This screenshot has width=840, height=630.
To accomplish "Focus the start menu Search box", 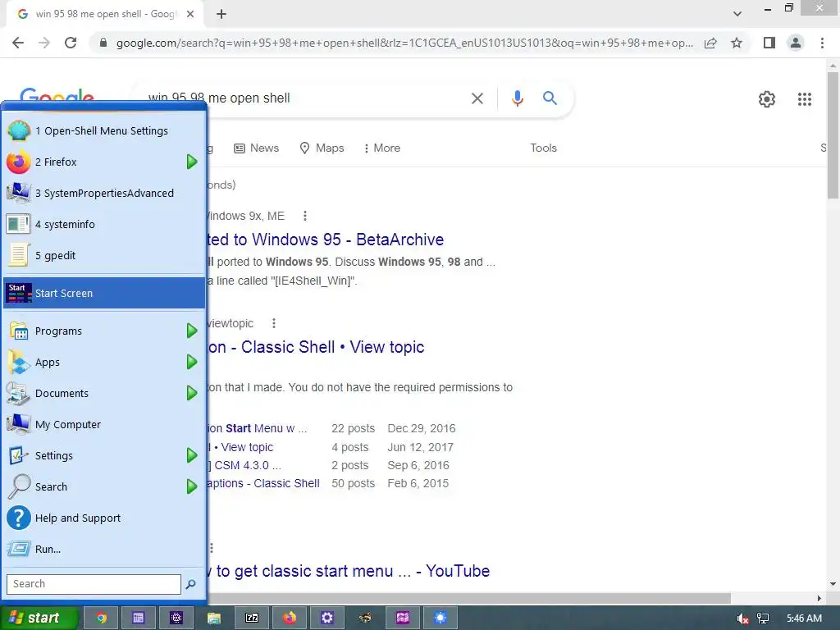I will pos(94,584).
